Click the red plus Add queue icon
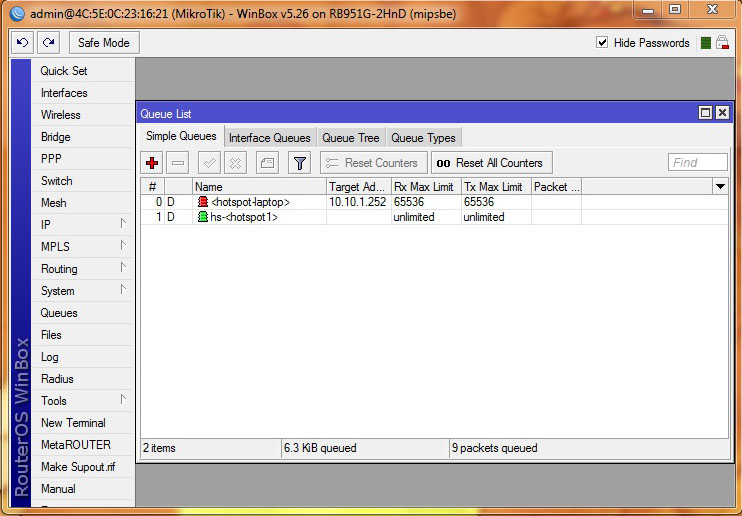The image size is (742, 516). pos(152,163)
